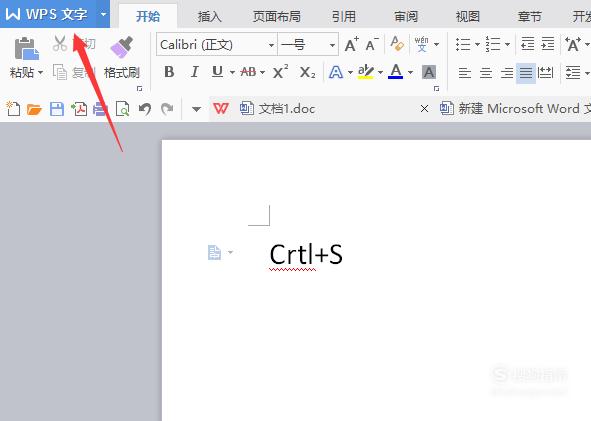The image size is (591, 421).
Task: Export to PDF icon
Action: [x=79, y=109]
